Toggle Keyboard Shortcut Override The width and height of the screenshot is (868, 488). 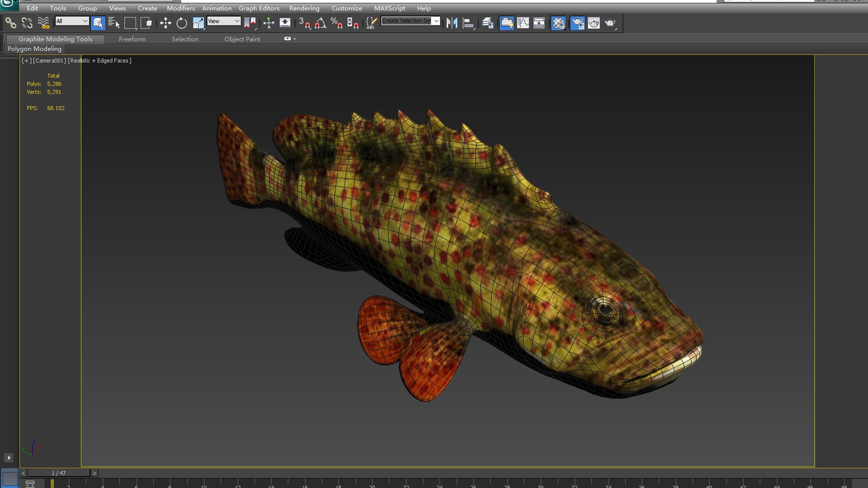285,23
